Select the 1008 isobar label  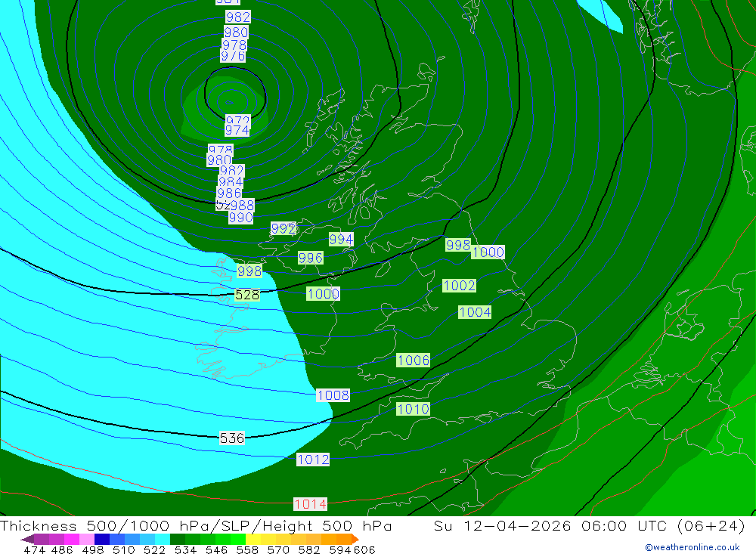[333, 395]
